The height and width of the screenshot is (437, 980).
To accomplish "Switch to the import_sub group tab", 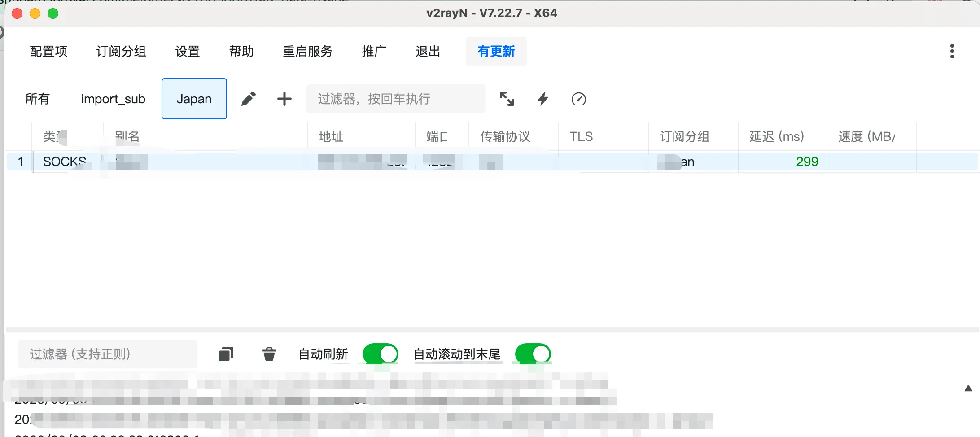I will 113,99.
